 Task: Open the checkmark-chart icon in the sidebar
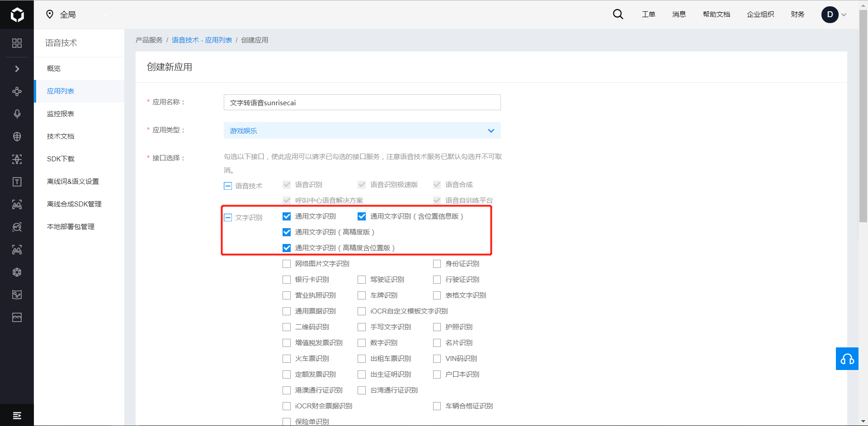(17, 295)
